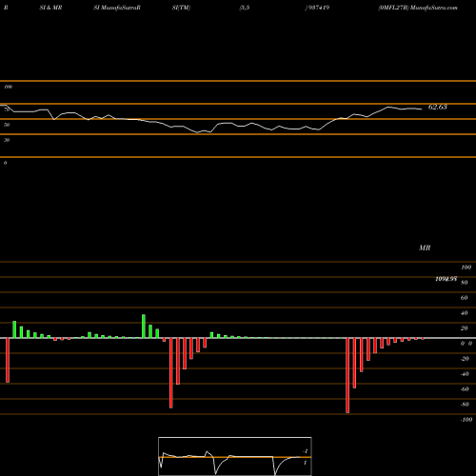Click the '-1' label in mini chart

tap(306, 451)
